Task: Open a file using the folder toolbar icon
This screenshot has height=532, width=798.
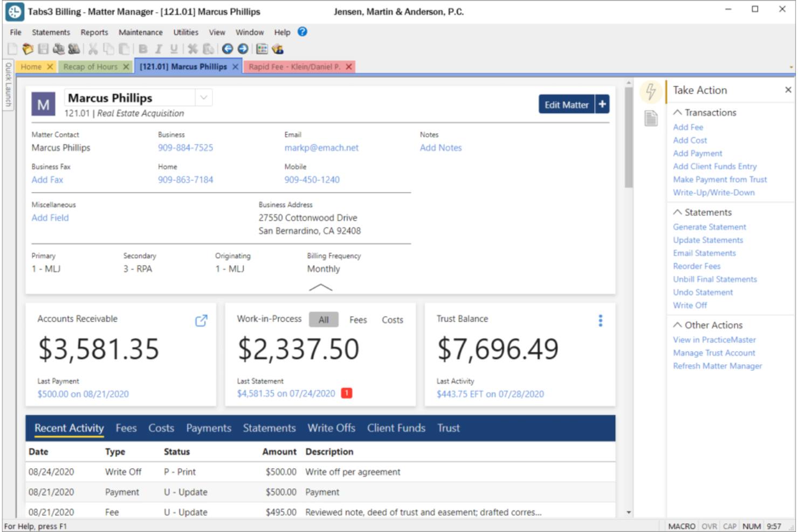Action: (x=27, y=49)
